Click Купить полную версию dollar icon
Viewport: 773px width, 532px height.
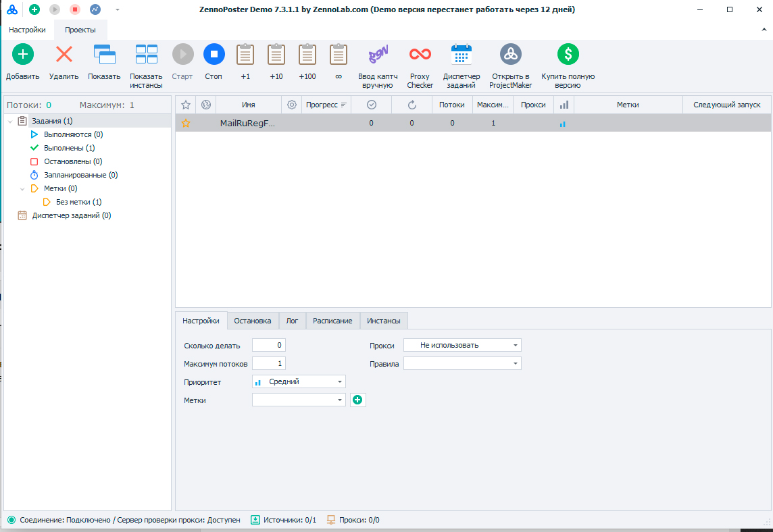568,54
